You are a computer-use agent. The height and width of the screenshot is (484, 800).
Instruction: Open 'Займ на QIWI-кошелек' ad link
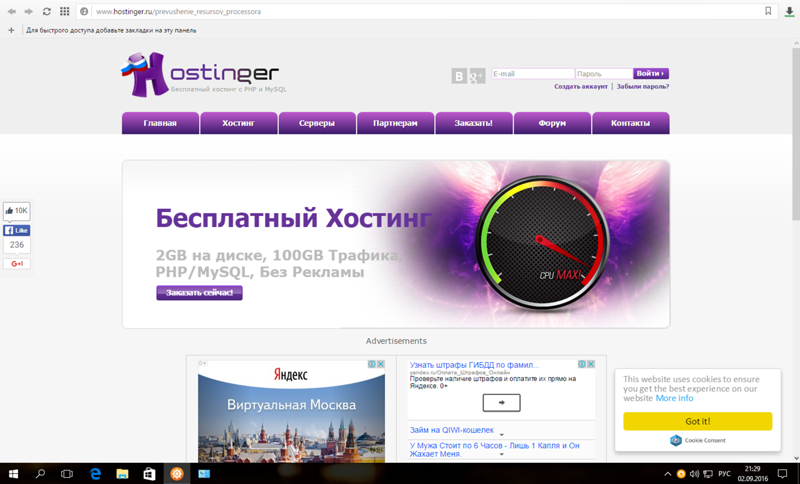tap(452, 430)
